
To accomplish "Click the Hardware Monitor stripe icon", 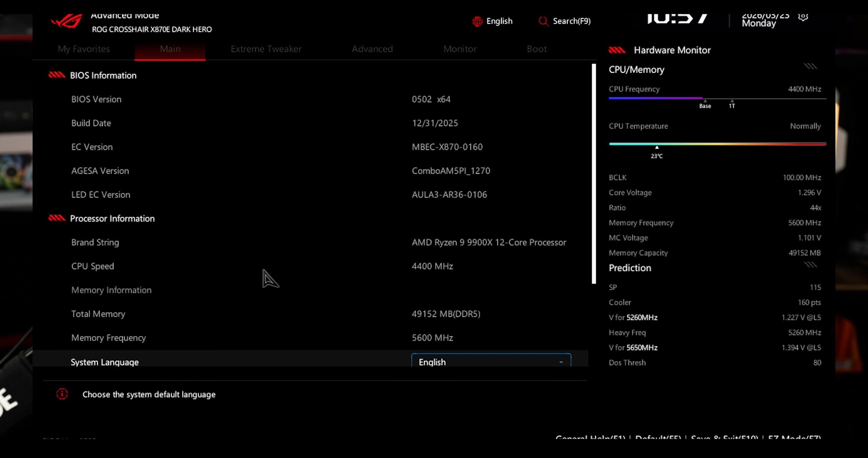I will [617, 50].
